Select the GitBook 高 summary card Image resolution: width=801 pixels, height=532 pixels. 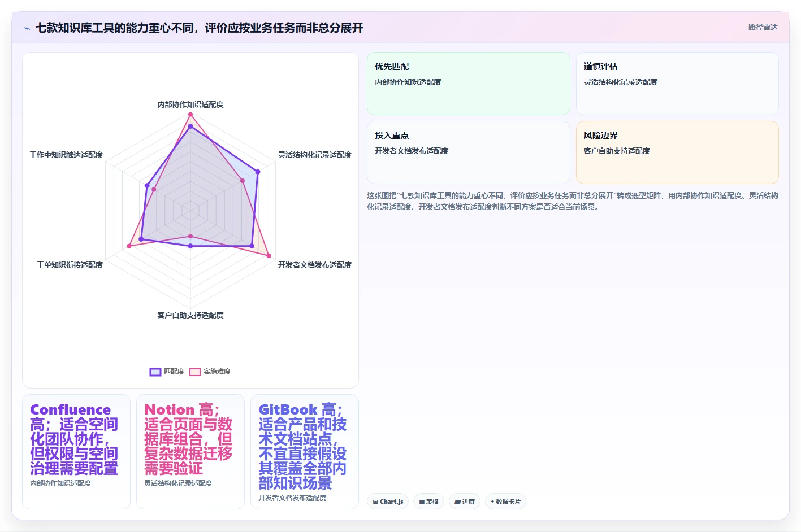pyautogui.click(x=305, y=452)
